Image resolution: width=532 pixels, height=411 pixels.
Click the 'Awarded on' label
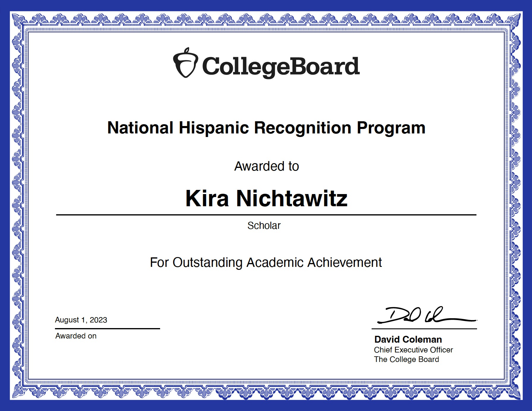click(x=76, y=336)
